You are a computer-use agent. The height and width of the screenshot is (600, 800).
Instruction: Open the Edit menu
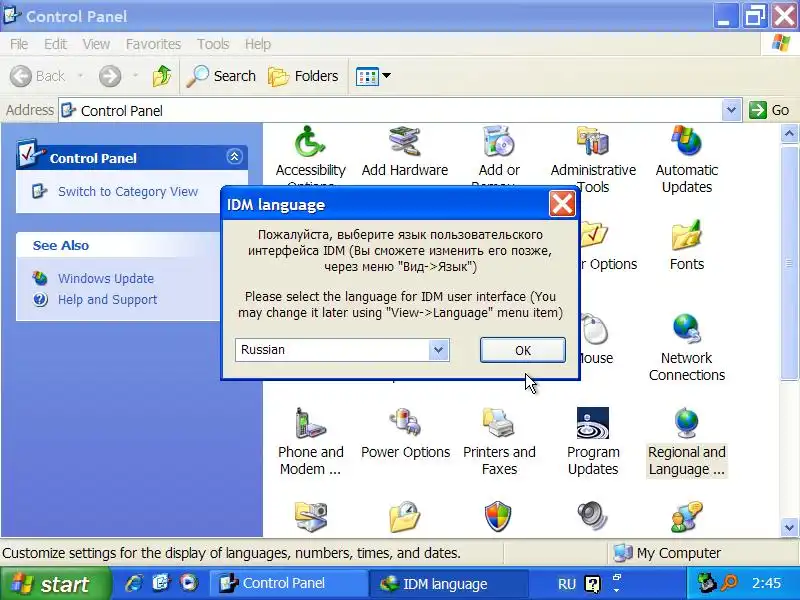55,44
